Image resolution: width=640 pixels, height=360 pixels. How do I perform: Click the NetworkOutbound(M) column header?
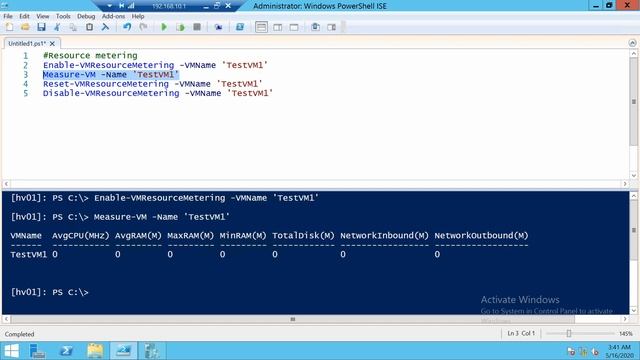click(x=481, y=236)
